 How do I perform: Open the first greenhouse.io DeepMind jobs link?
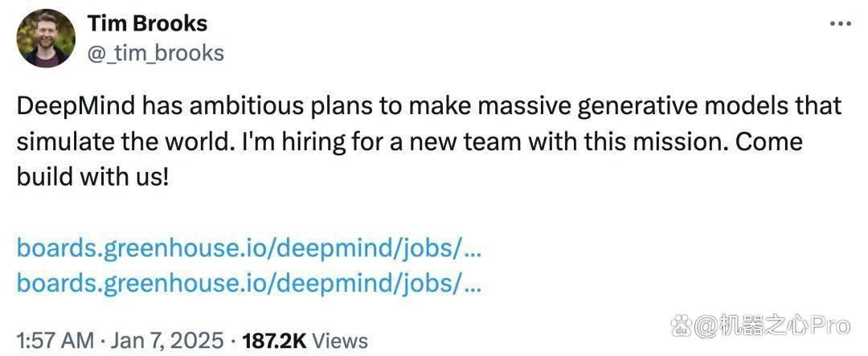(248, 248)
